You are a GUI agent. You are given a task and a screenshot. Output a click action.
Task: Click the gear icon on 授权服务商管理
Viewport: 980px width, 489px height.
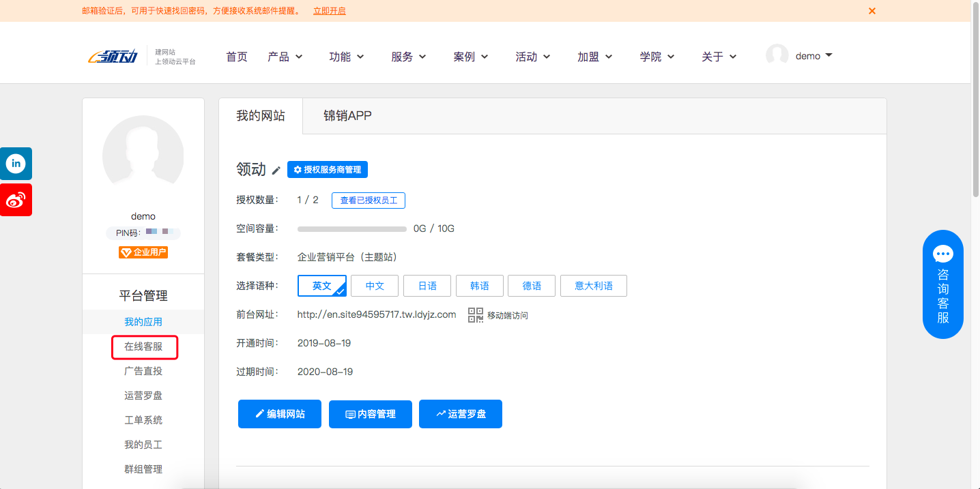point(296,170)
